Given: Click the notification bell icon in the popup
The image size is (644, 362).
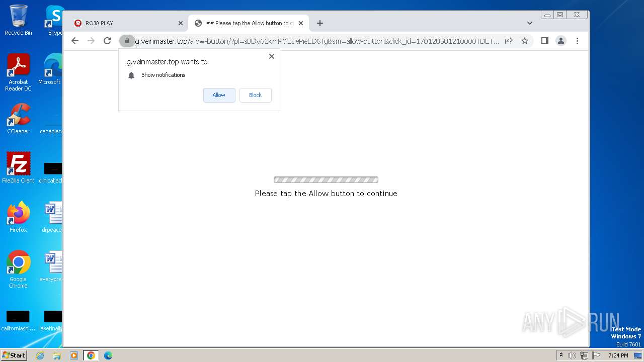Looking at the screenshot, I should click(131, 75).
